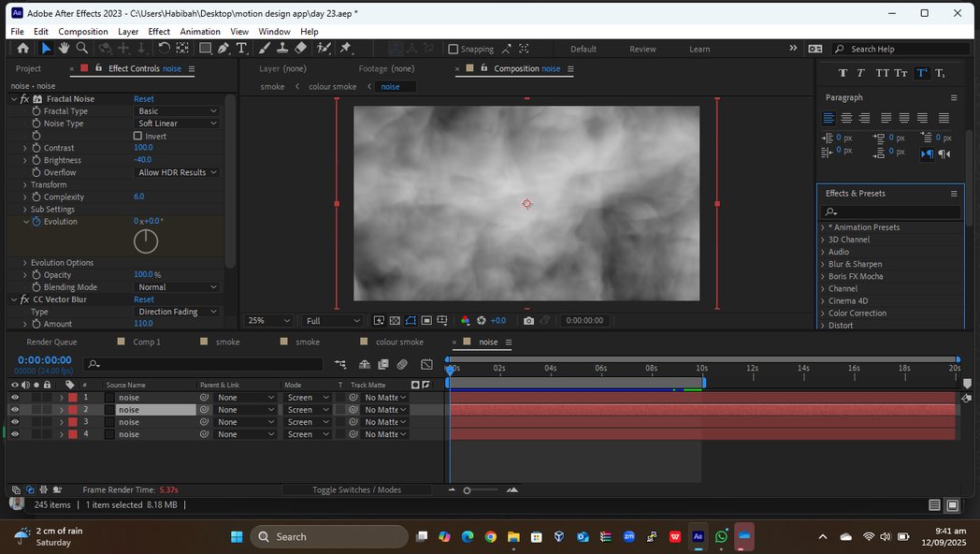Select the Rotation tool
Viewport: 980px width, 554px height.
pyautogui.click(x=165, y=48)
